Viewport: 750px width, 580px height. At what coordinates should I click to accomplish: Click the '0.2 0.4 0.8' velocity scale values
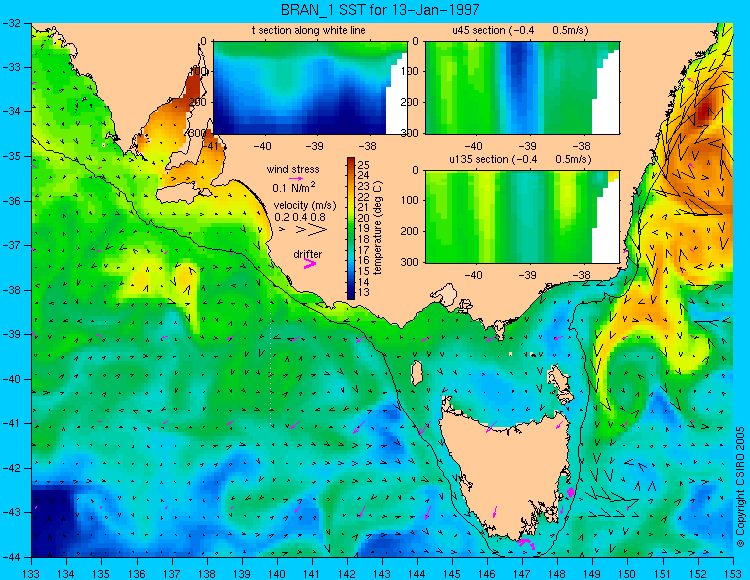pyautogui.click(x=300, y=217)
